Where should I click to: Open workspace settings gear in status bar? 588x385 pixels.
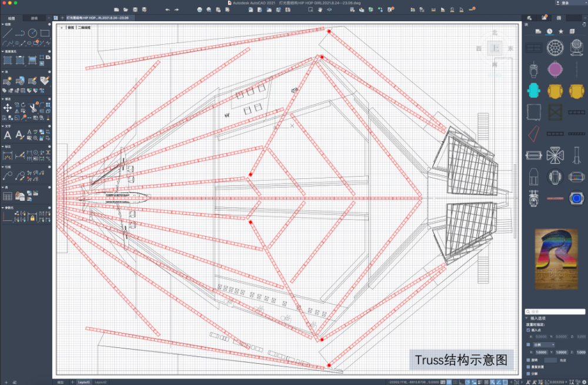point(584,382)
